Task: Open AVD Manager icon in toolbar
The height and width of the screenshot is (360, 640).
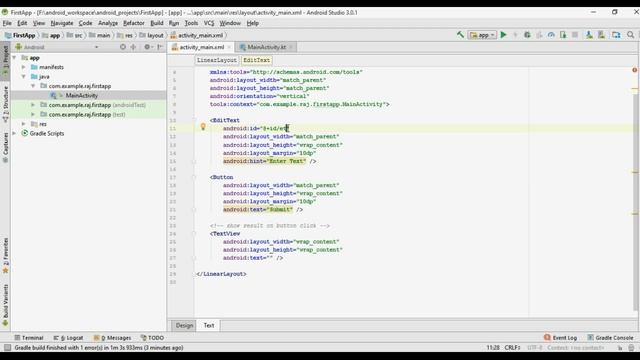Action: pos(589,35)
